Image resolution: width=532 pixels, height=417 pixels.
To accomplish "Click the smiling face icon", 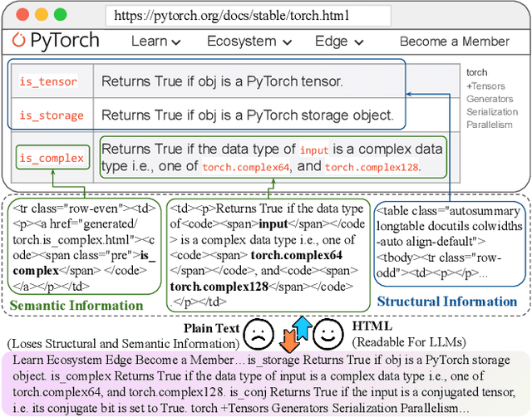I will 327,335.
